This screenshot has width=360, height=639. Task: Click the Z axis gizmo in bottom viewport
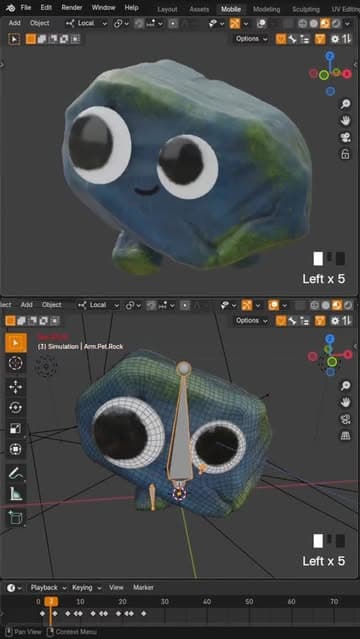pyautogui.click(x=330, y=339)
